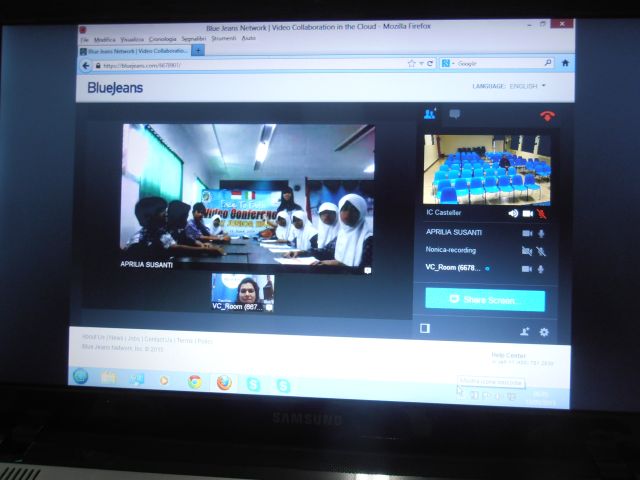Hang up with the red phone icon
This screenshot has width=640, height=480.
point(547,115)
